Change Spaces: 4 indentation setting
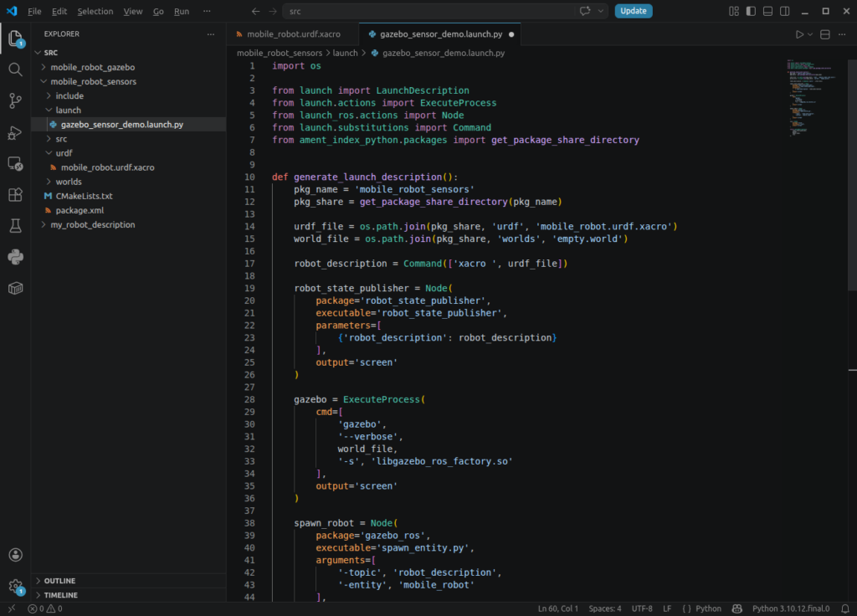Image resolution: width=857 pixels, height=616 pixels. (x=605, y=608)
